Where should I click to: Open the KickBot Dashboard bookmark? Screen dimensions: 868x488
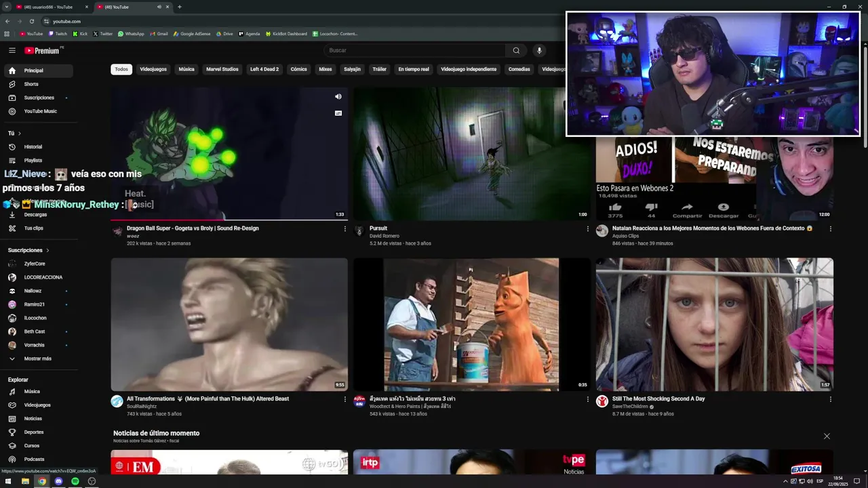[x=286, y=34]
